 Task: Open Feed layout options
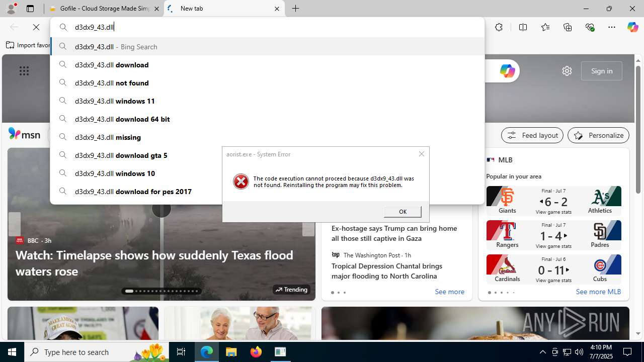pyautogui.click(x=532, y=135)
